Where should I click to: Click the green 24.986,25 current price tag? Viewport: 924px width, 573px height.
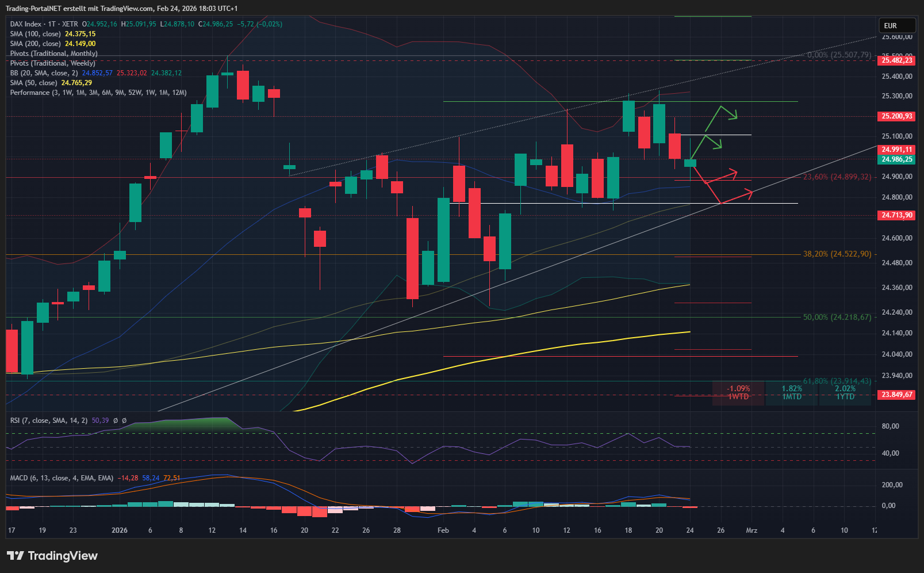pos(896,159)
